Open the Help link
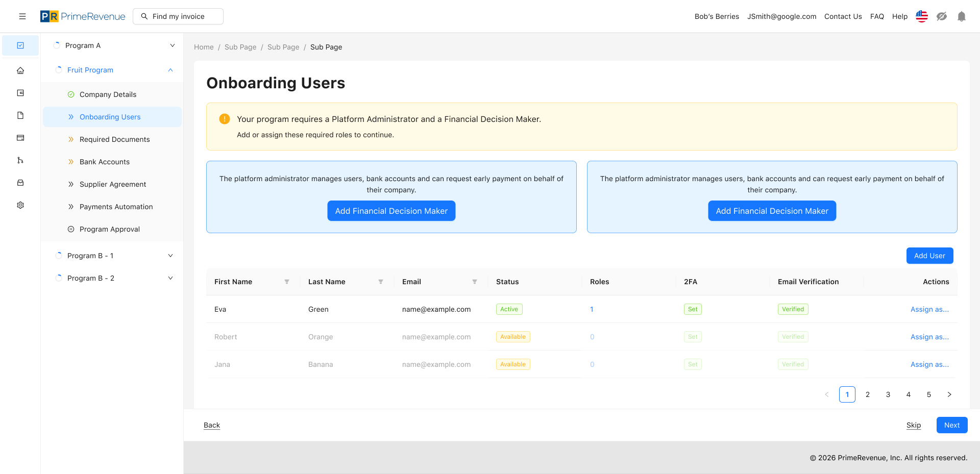Screen dimensions: 980x474 pyautogui.click(x=900, y=16)
